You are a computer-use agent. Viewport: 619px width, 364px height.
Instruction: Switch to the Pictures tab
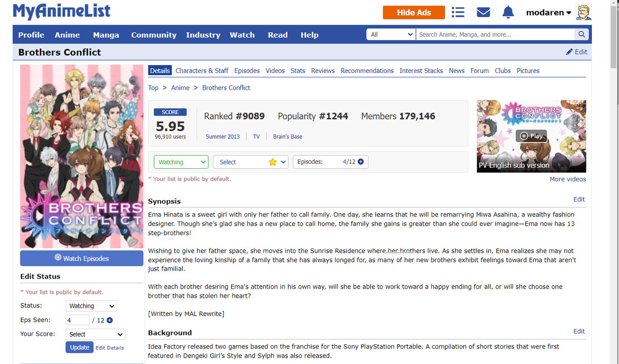coord(528,71)
